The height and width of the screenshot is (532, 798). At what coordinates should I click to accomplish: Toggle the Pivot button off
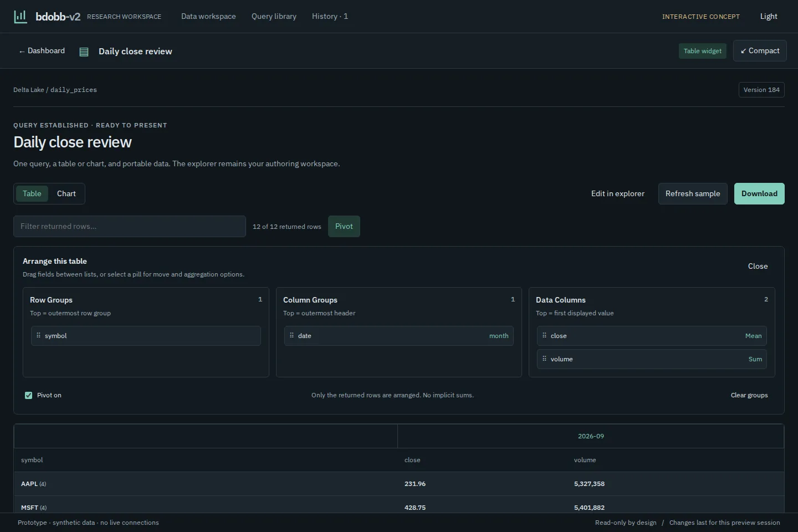point(344,226)
